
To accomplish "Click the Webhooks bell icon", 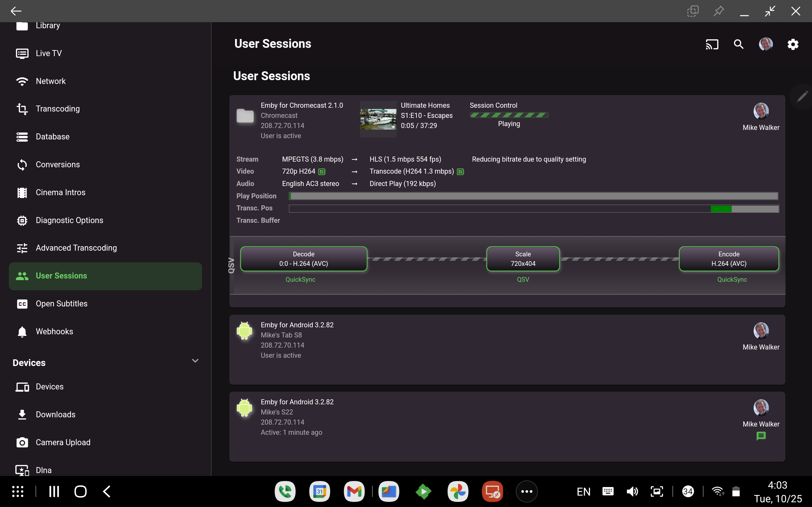I will (22, 332).
